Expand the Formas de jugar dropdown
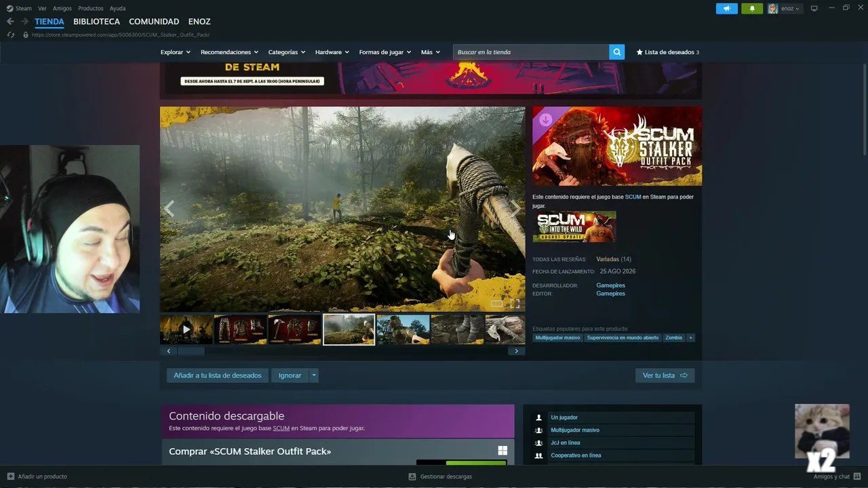The image size is (868, 488). 385,52
